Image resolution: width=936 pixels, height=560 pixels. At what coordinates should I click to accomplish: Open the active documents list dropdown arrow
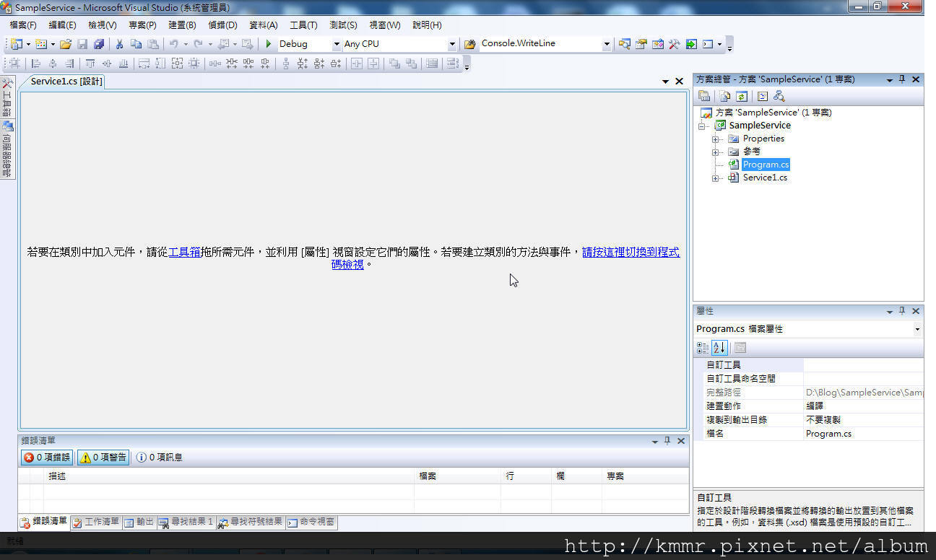tap(665, 82)
